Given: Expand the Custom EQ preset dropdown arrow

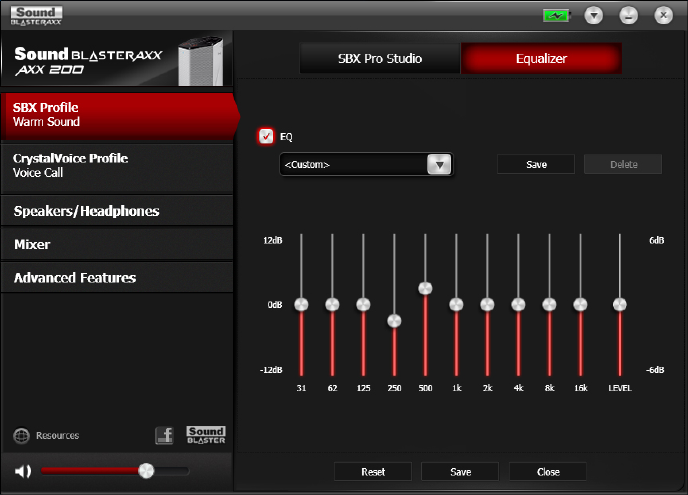Looking at the screenshot, I should (x=439, y=165).
